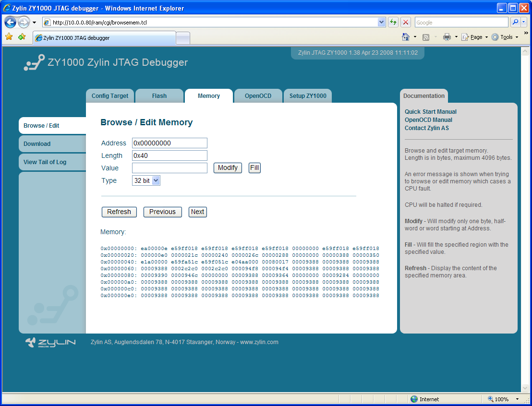532x406 pixels.
Task: Click the browser Forward arrow button
Action: pos(24,23)
